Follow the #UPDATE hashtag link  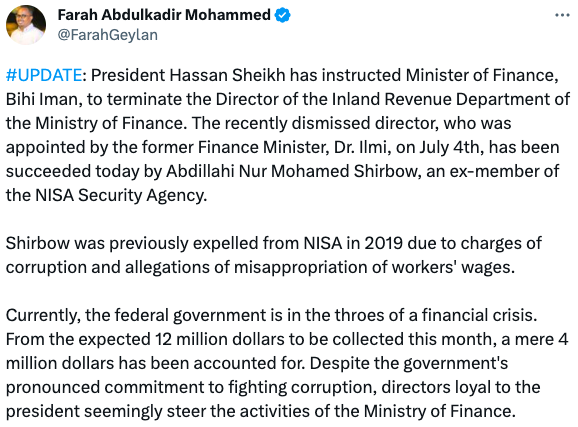[x=44, y=75]
